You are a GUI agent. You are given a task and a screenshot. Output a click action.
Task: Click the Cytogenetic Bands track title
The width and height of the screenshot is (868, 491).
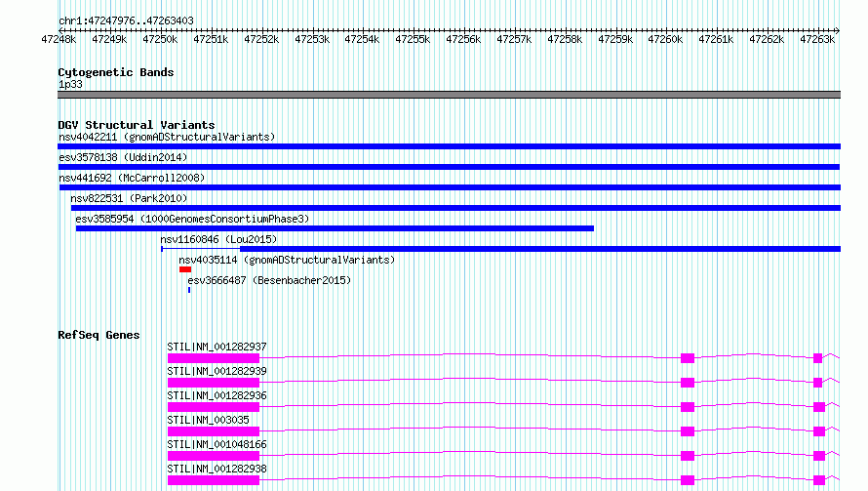(116, 72)
